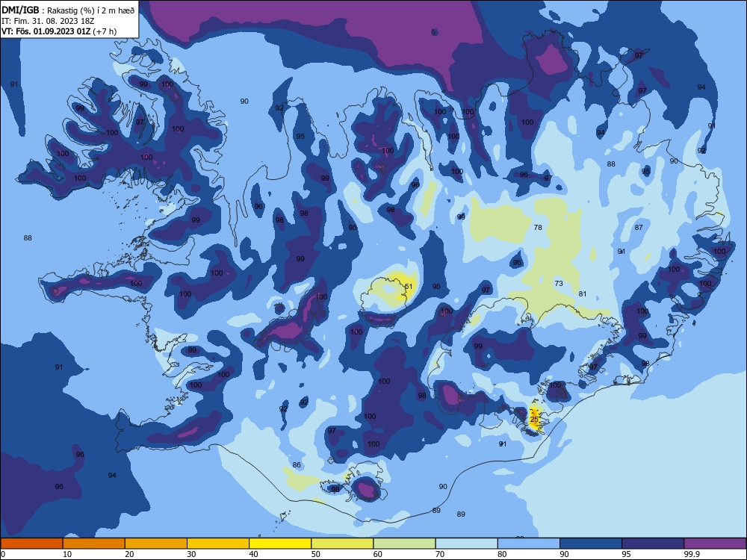
Task: Click the 70–80 pale blue legend swatch
Action: pyautogui.click(x=466, y=544)
